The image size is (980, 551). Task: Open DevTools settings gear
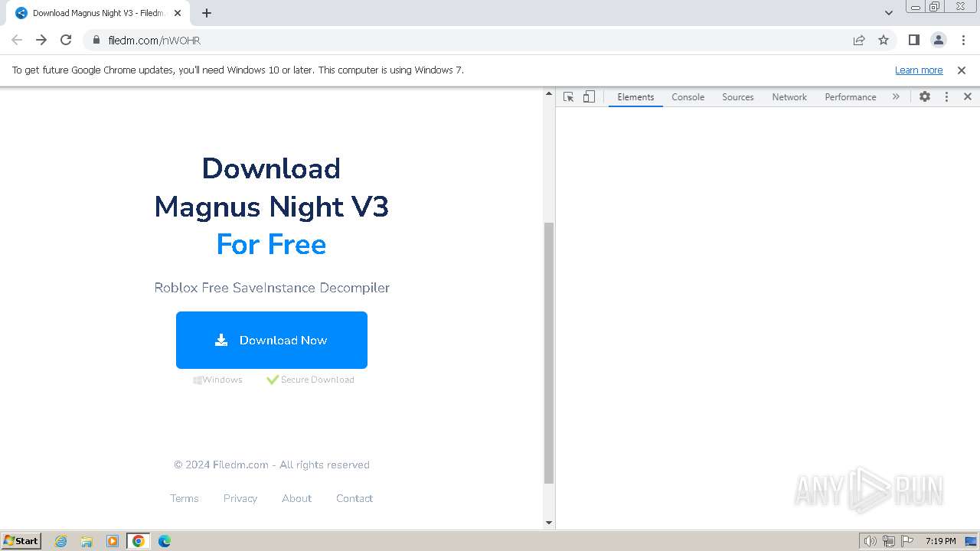pyautogui.click(x=925, y=96)
